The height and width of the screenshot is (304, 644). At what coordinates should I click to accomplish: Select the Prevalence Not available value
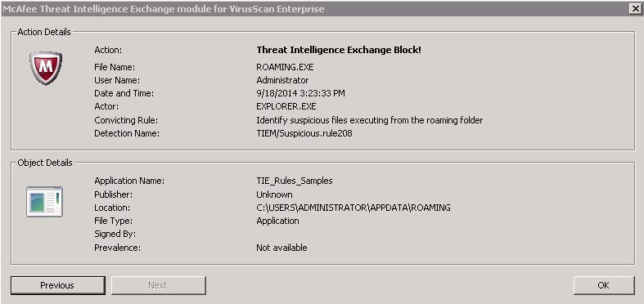281,248
